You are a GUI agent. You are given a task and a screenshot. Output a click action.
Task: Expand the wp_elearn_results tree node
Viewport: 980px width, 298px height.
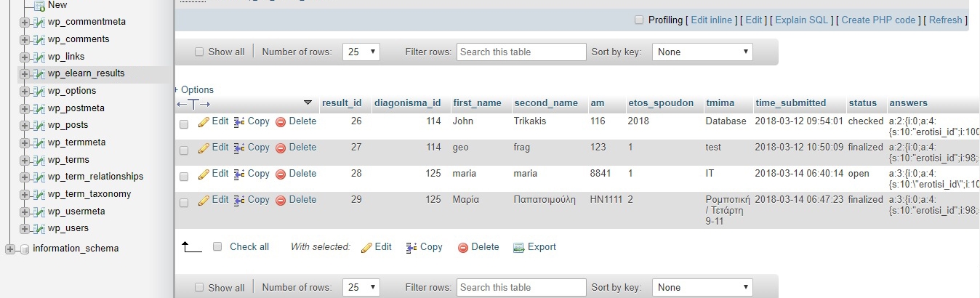pyautogui.click(x=25, y=74)
